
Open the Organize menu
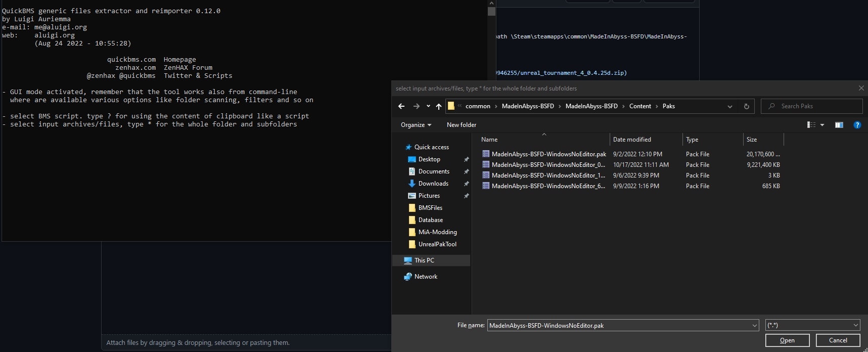(416, 125)
